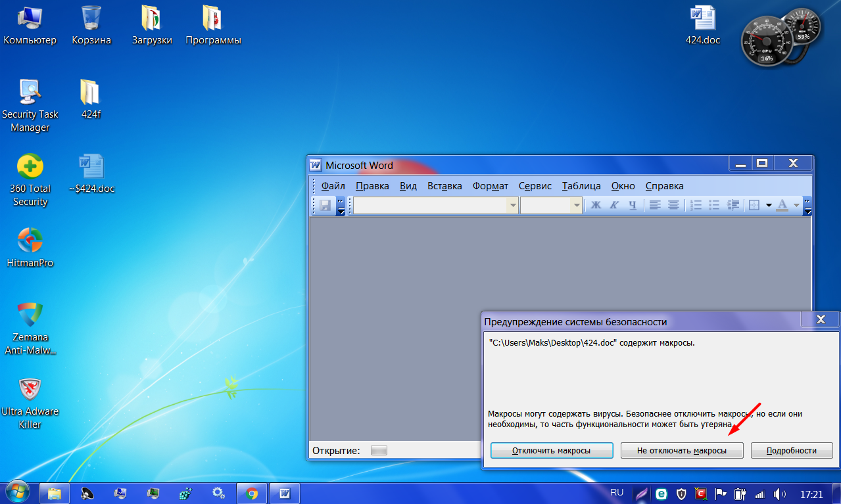
Task: Open the Справка menu
Action: [664, 185]
